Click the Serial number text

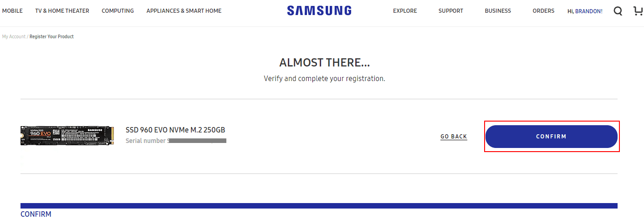[146, 141]
